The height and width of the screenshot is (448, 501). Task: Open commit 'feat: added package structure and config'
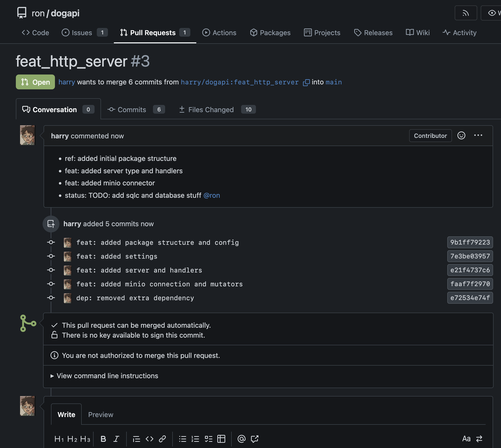pos(158,243)
